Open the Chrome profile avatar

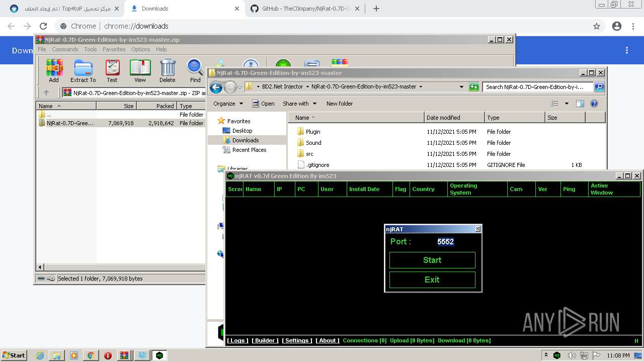tap(617, 26)
